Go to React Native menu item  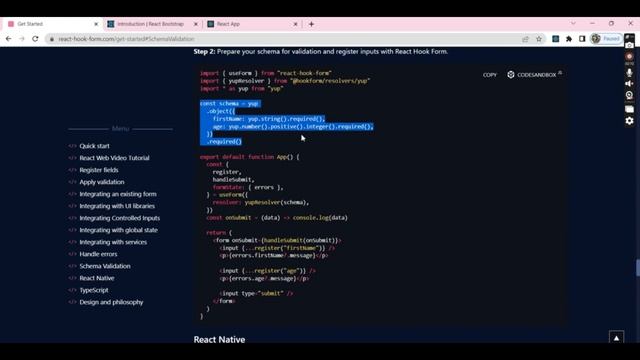[x=97, y=278]
